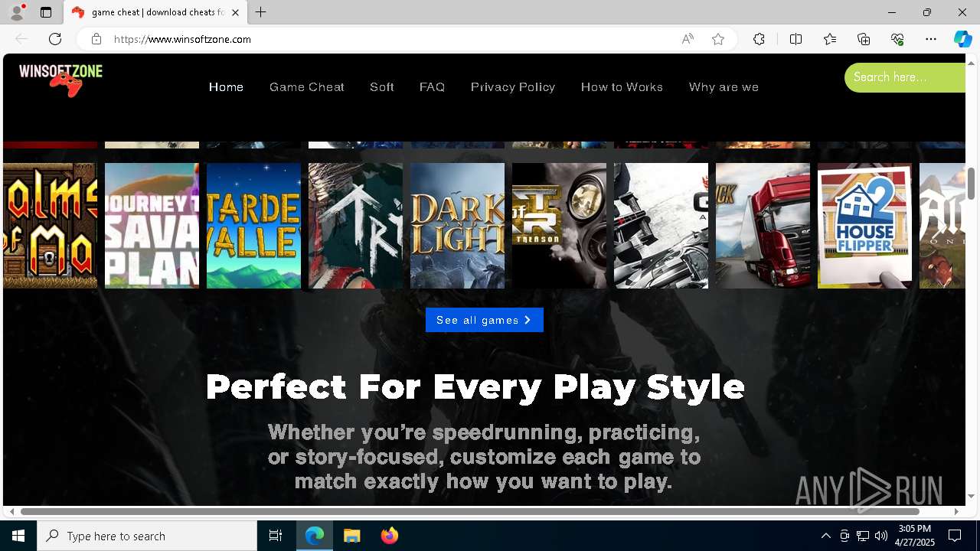
Task: Open File Explorer from taskbar
Action: tap(351, 536)
